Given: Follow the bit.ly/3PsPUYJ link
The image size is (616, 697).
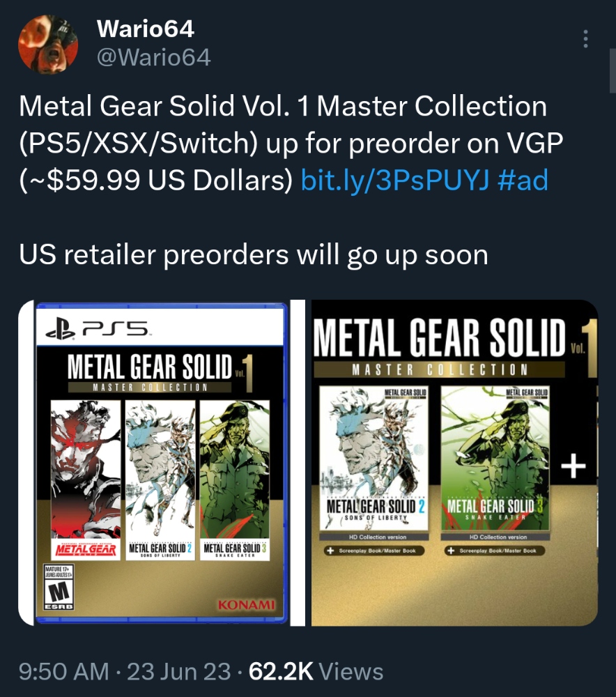Looking at the screenshot, I should [394, 180].
